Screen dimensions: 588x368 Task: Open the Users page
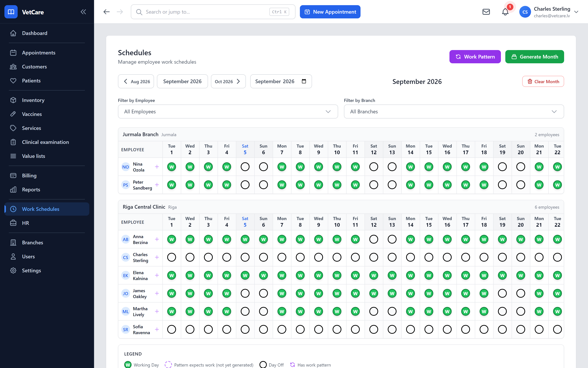click(47, 256)
